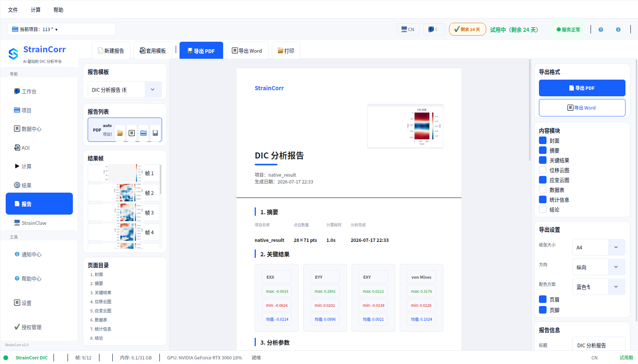Open the help question mark icon in top bar
The width and height of the screenshot is (638, 364).
[x=601, y=30]
